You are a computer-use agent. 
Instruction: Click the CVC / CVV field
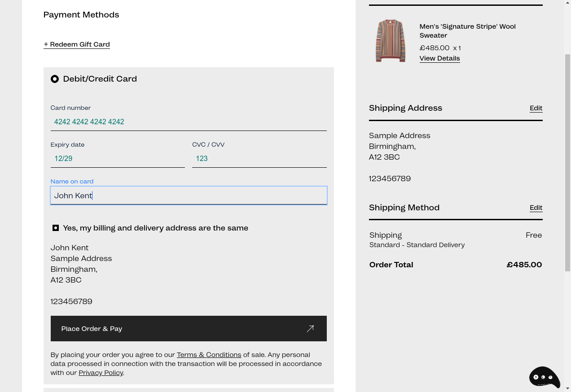click(x=259, y=158)
